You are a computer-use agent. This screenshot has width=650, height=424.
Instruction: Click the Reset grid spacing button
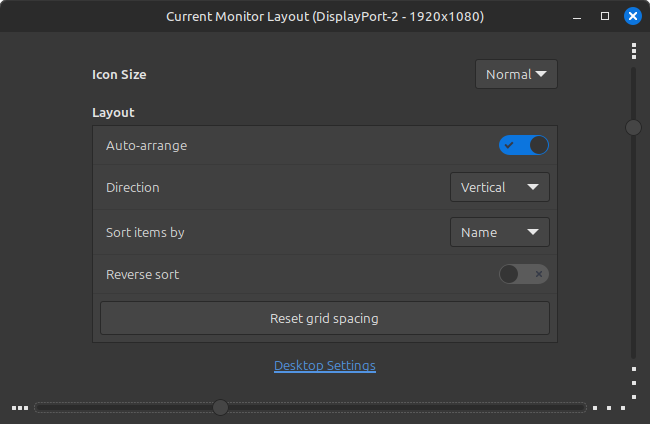[325, 318]
